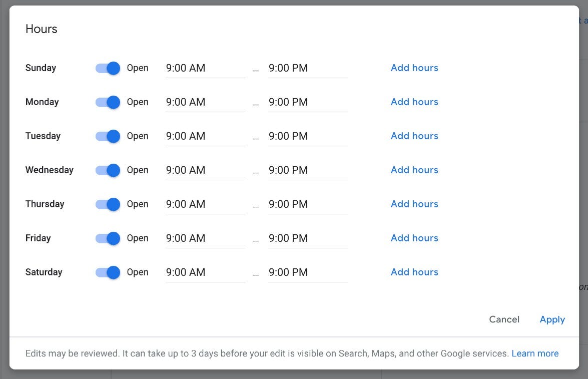Open Sunday opening time 9:00 AM dropdown
588x379 pixels.
[x=205, y=68]
